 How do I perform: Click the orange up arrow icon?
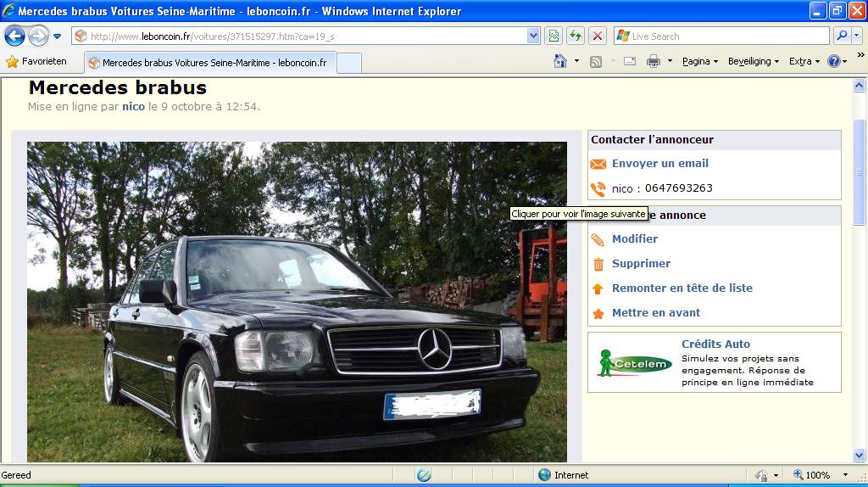click(x=598, y=288)
